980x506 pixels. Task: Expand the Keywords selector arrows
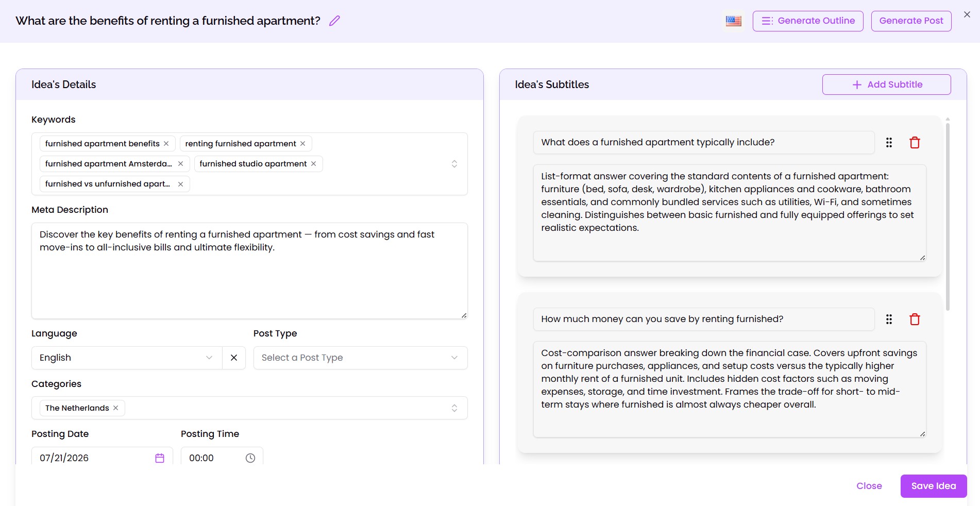pos(454,164)
